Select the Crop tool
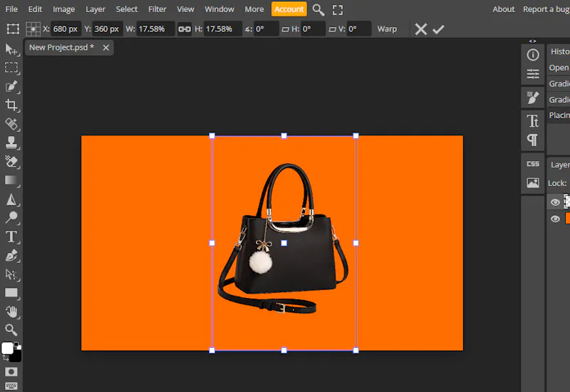Image resolution: width=570 pixels, height=392 pixels. 11,105
